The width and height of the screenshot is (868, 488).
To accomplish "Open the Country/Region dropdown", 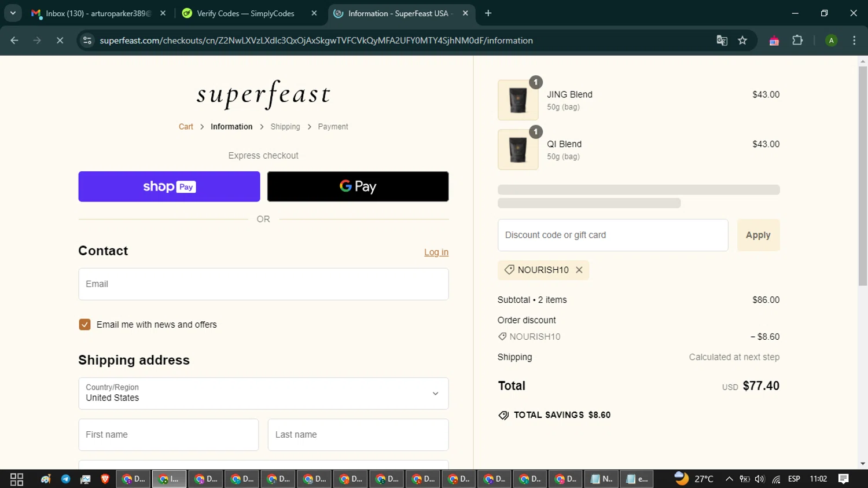I will (263, 394).
